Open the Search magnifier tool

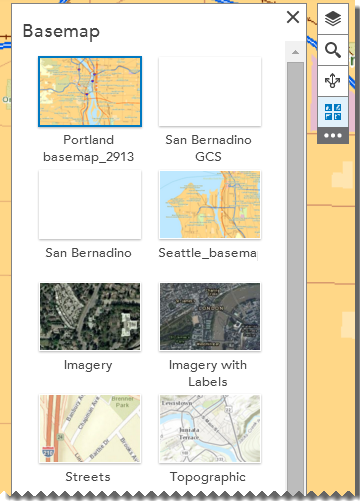(333, 50)
